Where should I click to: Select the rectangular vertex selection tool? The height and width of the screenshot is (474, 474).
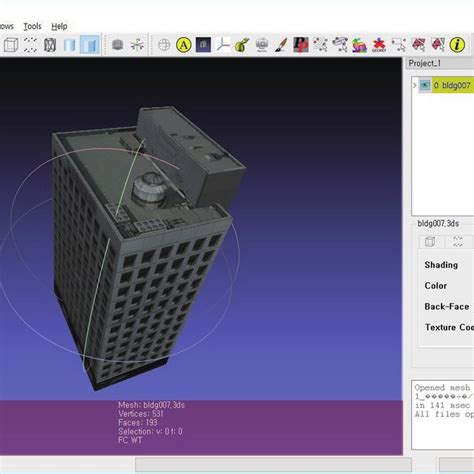pyautogui.click(x=398, y=45)
